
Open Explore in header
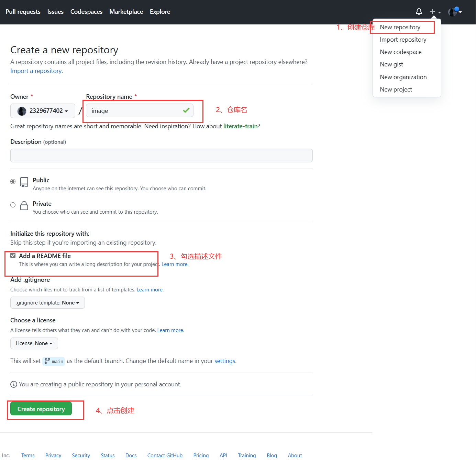[x=160, y=12]
